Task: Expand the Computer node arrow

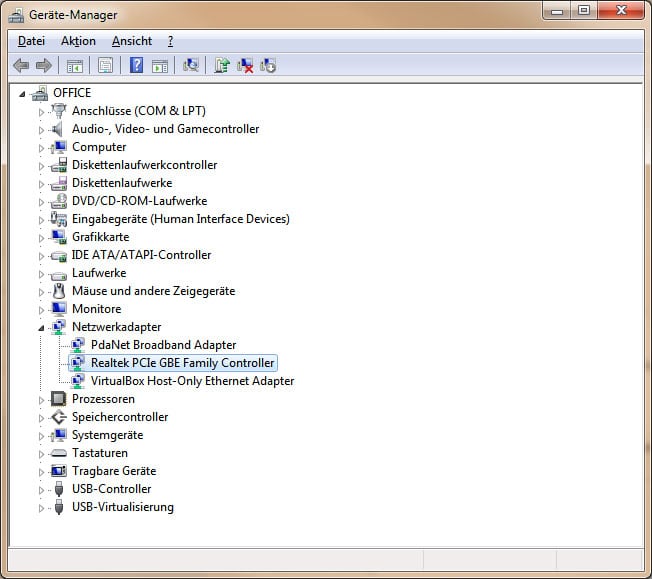Action: [41, 148]
